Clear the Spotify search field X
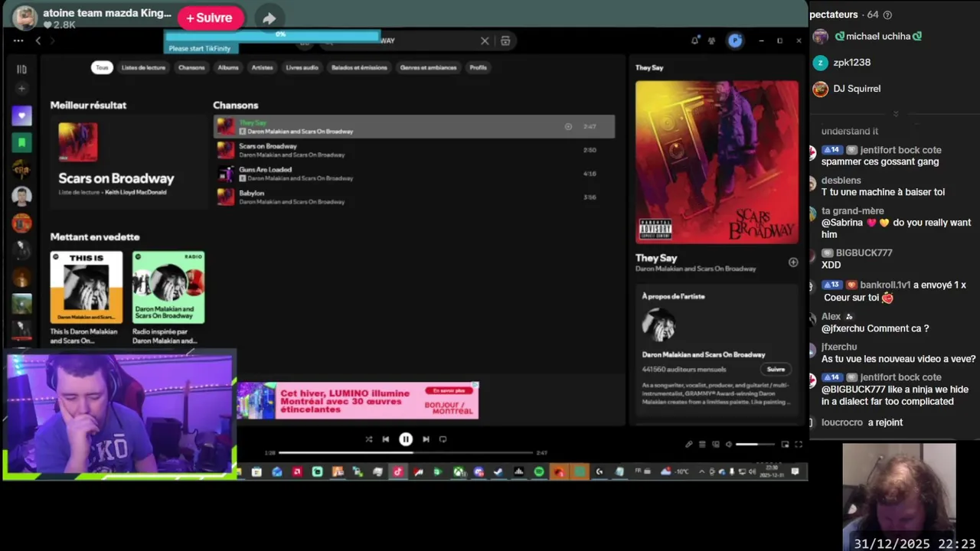Viewport: 980px width, 551px height. (x=485, y=41)
